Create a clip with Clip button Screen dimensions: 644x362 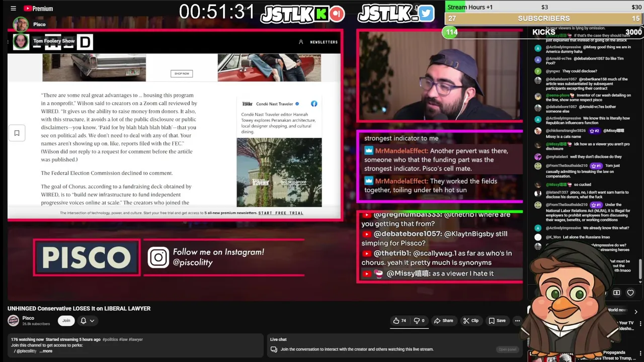471,321
